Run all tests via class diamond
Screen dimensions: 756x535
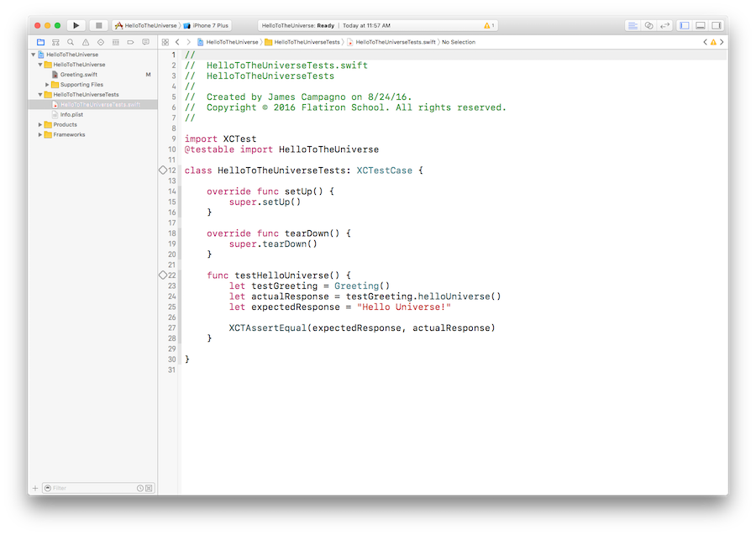tap(163, 170)
